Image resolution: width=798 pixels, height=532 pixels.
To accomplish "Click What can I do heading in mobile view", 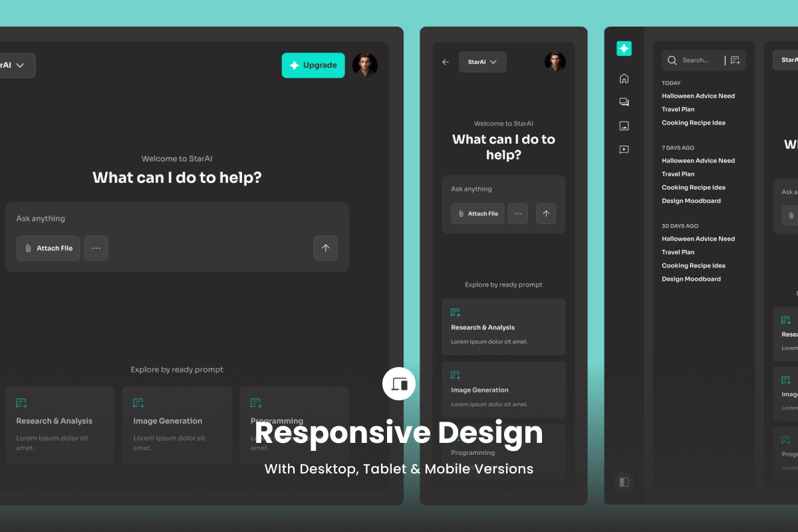I will [503, 147].
